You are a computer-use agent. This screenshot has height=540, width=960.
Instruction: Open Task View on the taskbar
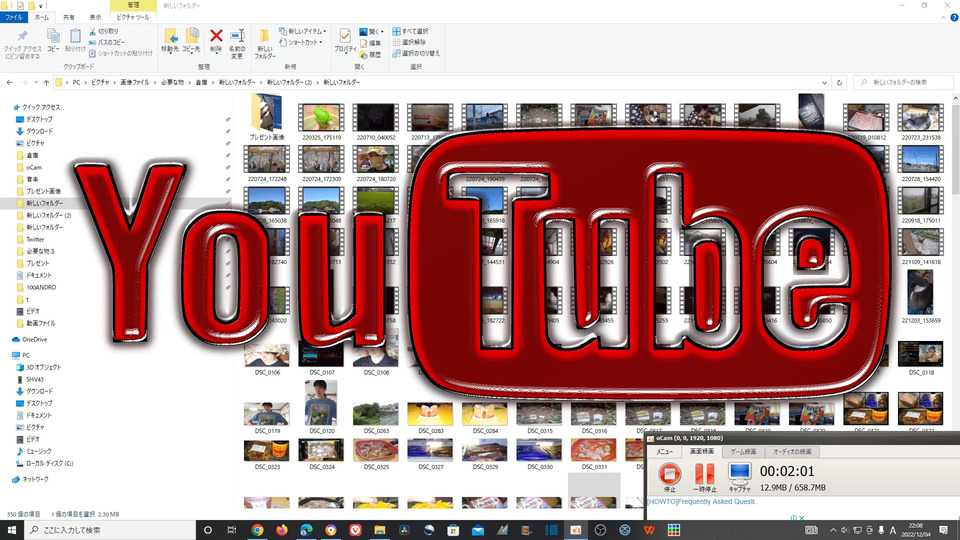(231, 530)
